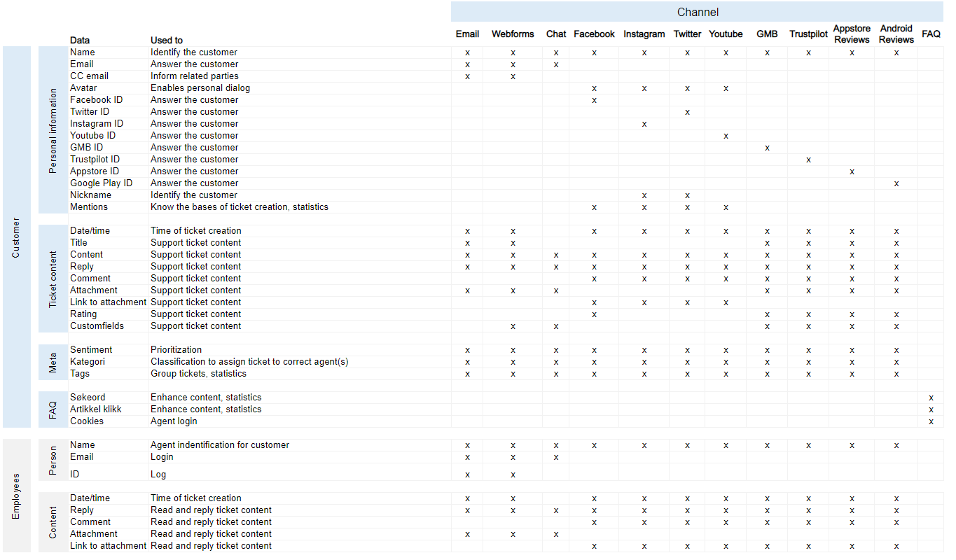The width and height of the screenshot is (956, 560).
Task: Select the Employees section side label
Action: point(17,496)
